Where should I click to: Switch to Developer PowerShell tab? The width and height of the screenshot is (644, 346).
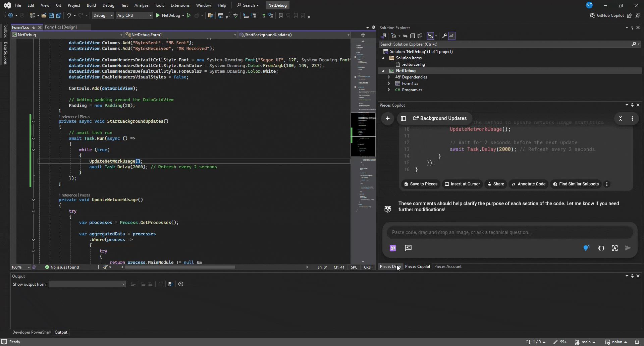click(32, 332)
